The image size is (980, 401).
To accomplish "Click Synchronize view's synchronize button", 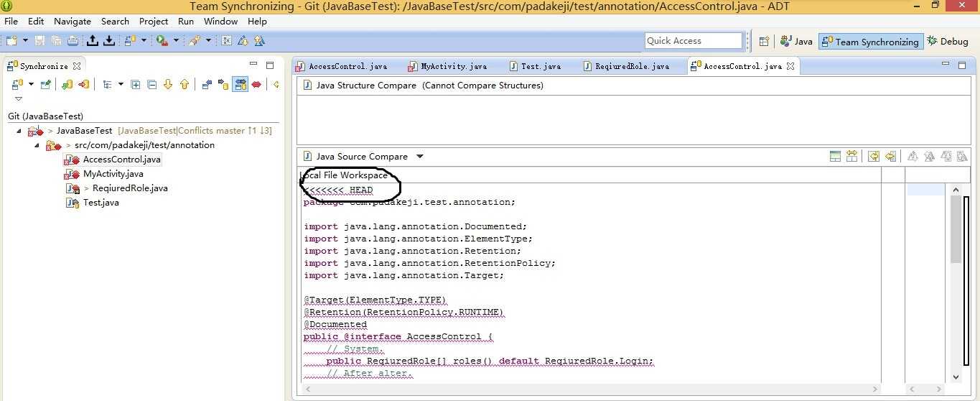I will [17, 84].
